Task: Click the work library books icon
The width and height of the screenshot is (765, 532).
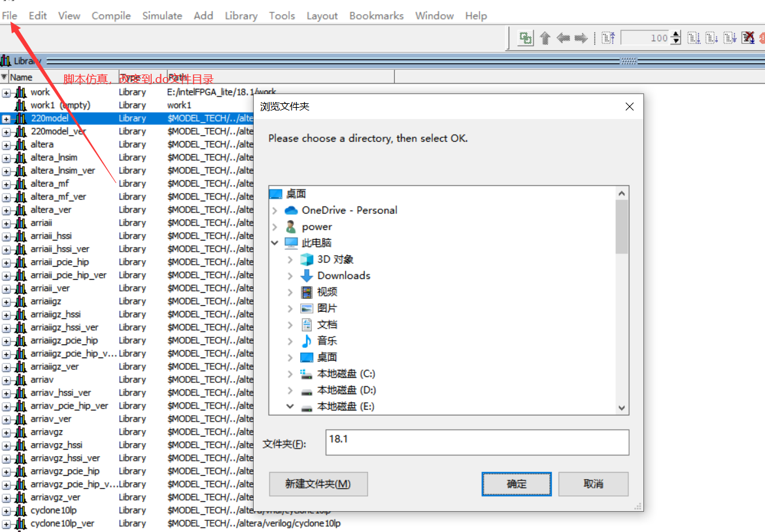Action: click(20, 92)
